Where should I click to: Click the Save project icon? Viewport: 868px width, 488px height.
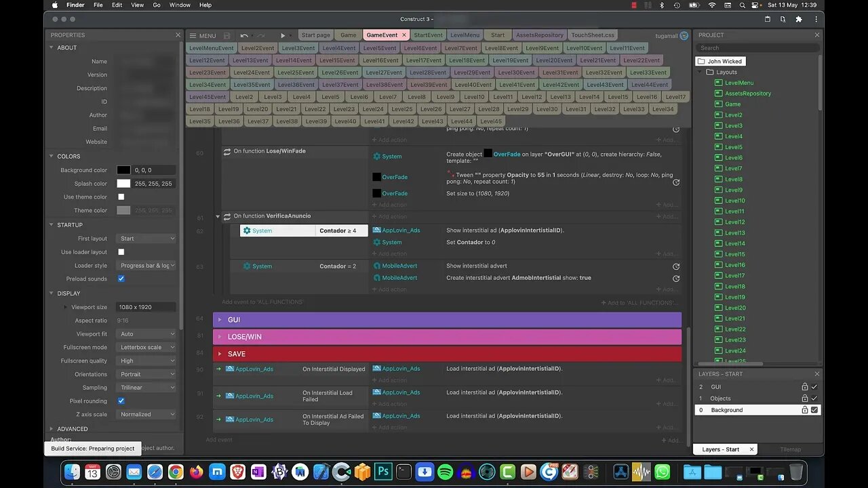tap(226, 36)
